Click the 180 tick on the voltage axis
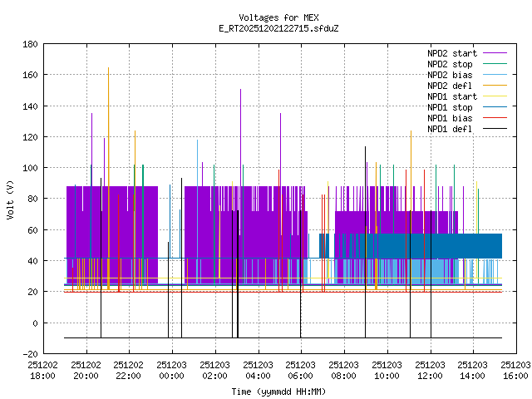 point(28,43)
